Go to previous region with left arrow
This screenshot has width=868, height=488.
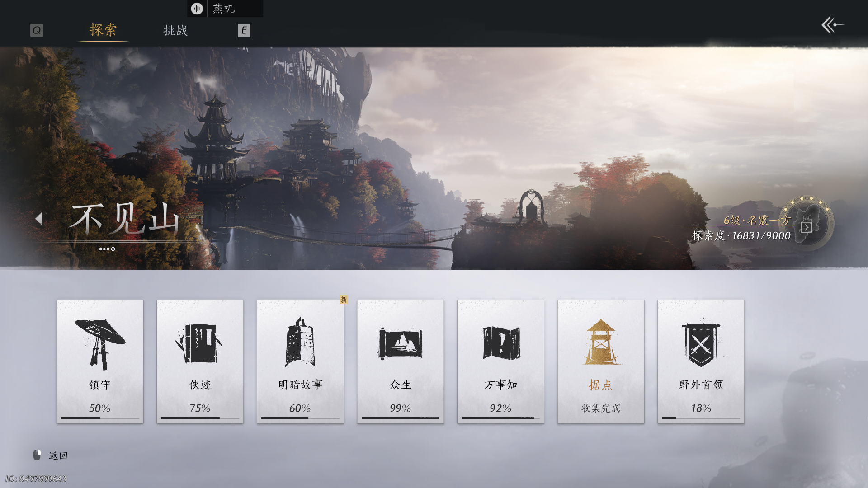(39, 219)
